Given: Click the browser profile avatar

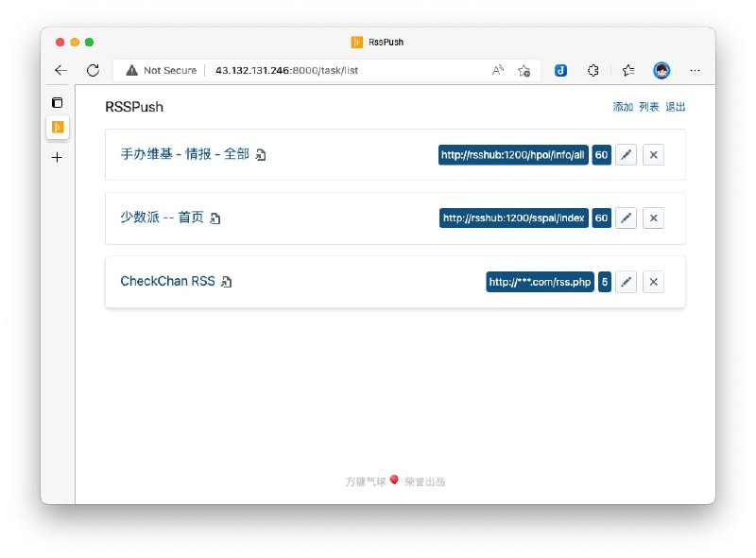Looking at the screenshot, I should coord(660,70).
